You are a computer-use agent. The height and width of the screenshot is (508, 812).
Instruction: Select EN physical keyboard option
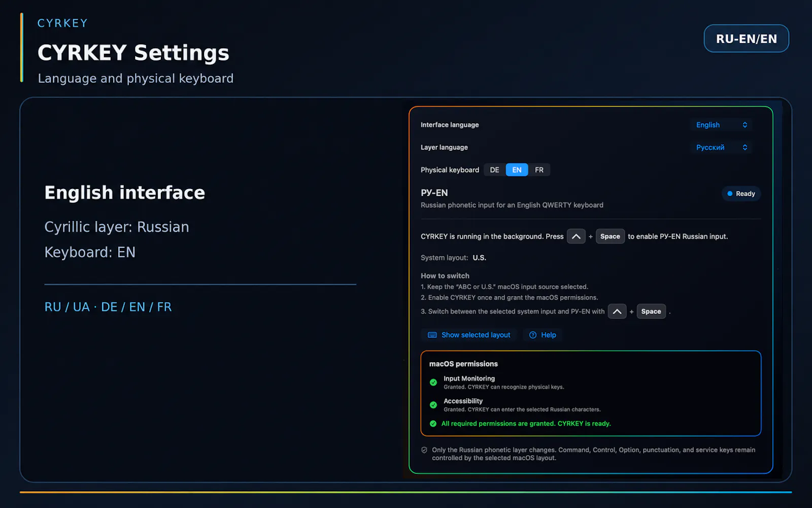pos(517,170)
